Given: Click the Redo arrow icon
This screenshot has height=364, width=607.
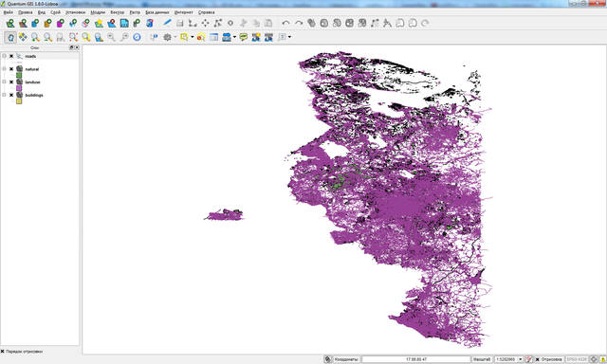Looking at the screenshot, I should point(299,23).
